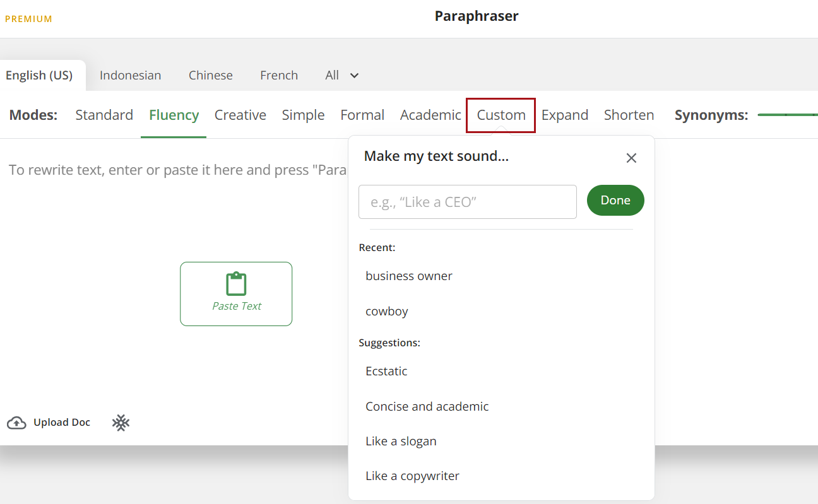The height and width of the screenshot is (504, 818).
Task: Select the Creative mode
Action: (x=240, y=115)
